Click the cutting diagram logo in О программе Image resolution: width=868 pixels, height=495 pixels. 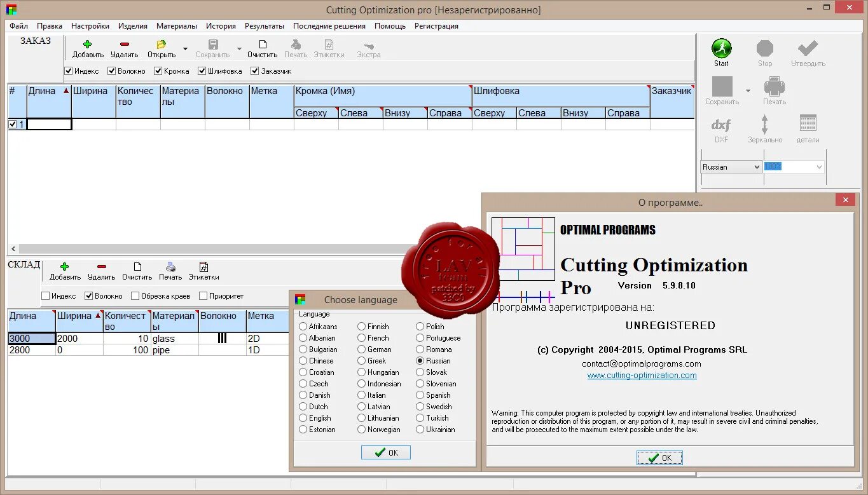click(x=523, y=249)
